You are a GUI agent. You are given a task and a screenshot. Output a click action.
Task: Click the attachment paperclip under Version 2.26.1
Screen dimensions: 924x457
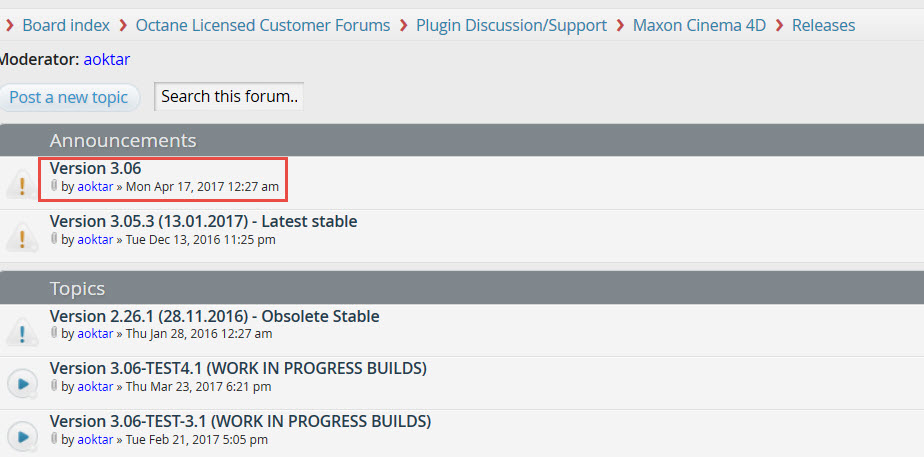pyautogui.click(x=54, y=333)
